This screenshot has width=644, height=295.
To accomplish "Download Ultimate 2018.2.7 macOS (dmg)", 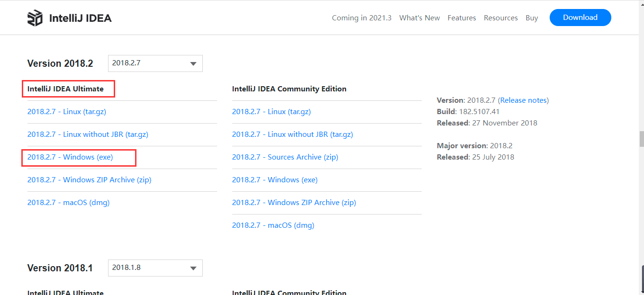I will [68, 203].
